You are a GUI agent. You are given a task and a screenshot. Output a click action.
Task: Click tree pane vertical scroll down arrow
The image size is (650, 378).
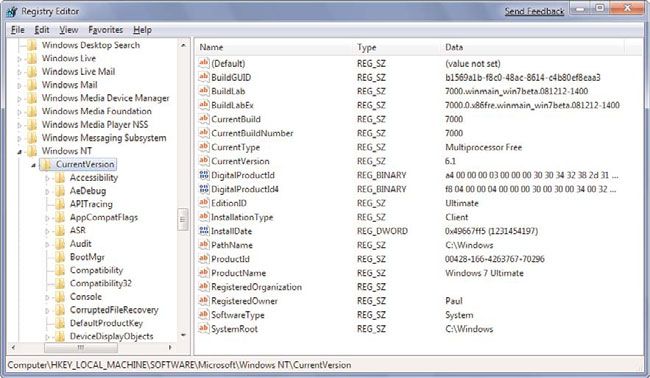(x=183, y=335)
